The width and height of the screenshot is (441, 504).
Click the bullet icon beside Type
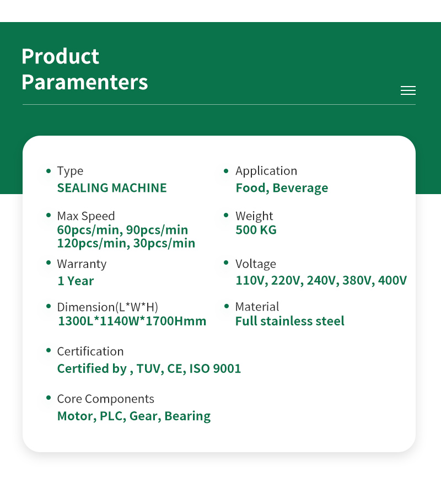coord(50,171)
